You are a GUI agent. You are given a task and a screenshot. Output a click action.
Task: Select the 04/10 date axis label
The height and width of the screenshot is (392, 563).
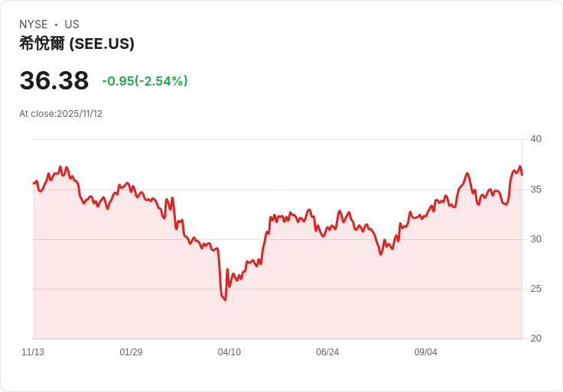click(229, 352)
